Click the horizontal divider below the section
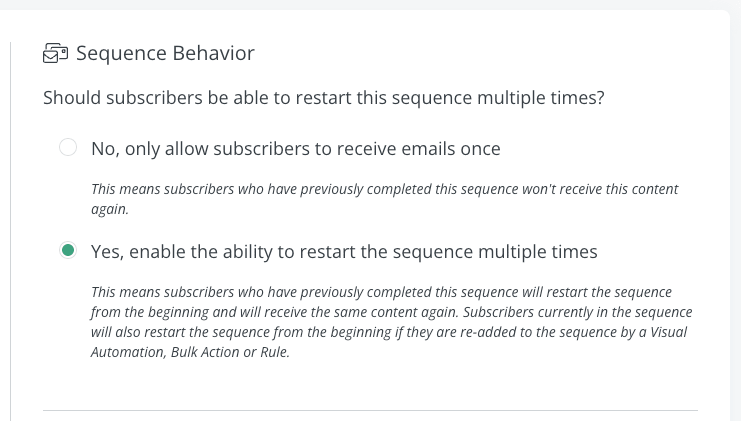Image resolution: width=741 pixels, height=421 pixels. [x=370, y=410]
